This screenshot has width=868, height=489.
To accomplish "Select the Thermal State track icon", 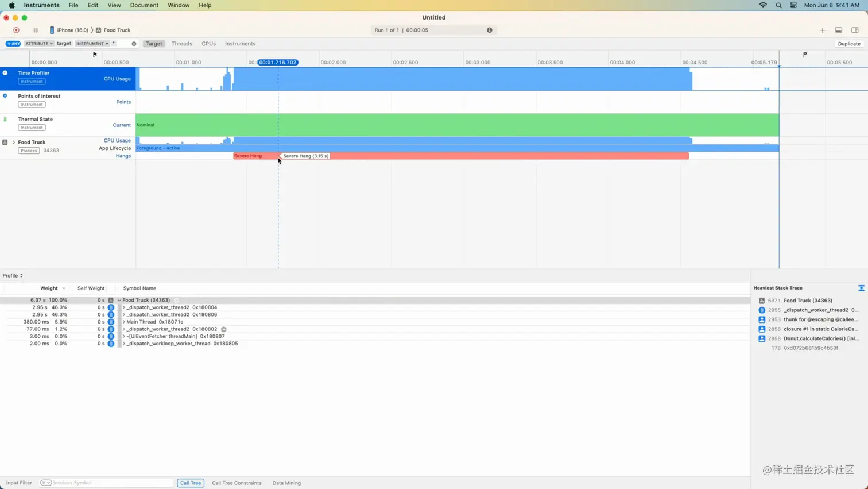I will click(x=5, y=119).
